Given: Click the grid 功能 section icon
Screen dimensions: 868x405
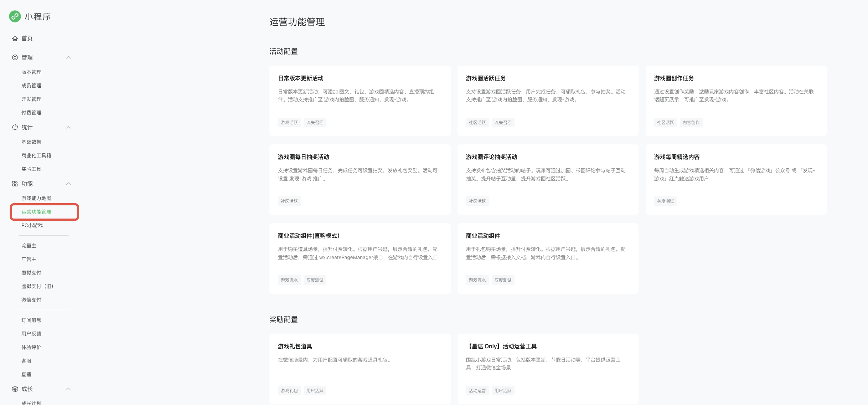Looking at the screenshot, I should pos(15,184).
